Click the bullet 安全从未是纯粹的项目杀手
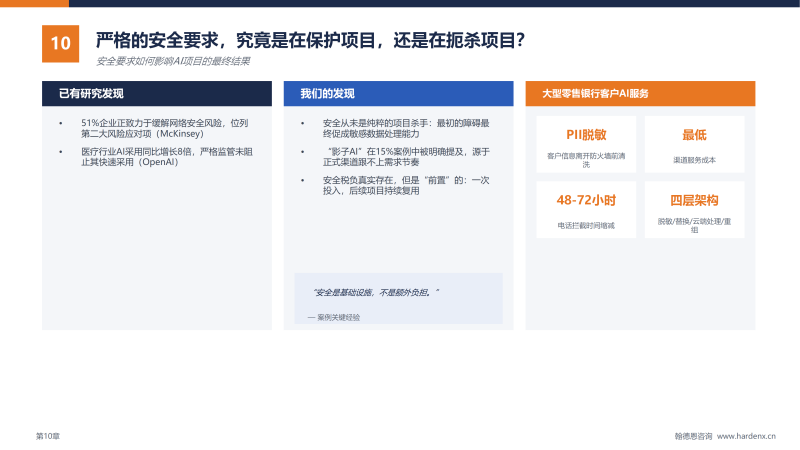 pos(406,129)
